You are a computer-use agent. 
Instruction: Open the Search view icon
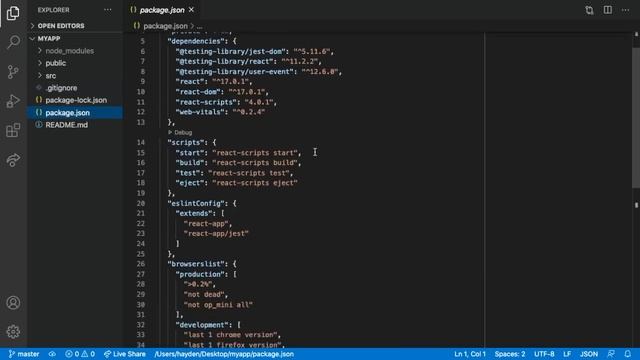tap(13, 42)
